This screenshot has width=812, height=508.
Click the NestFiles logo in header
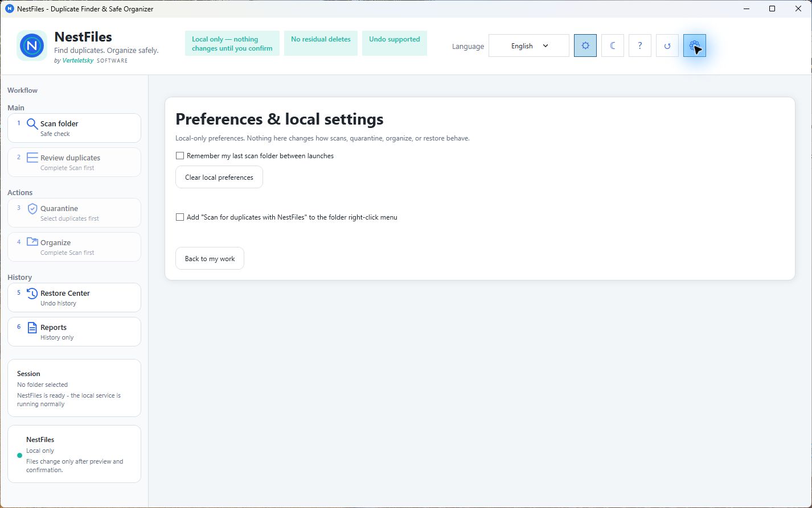[x=32, y=46]
